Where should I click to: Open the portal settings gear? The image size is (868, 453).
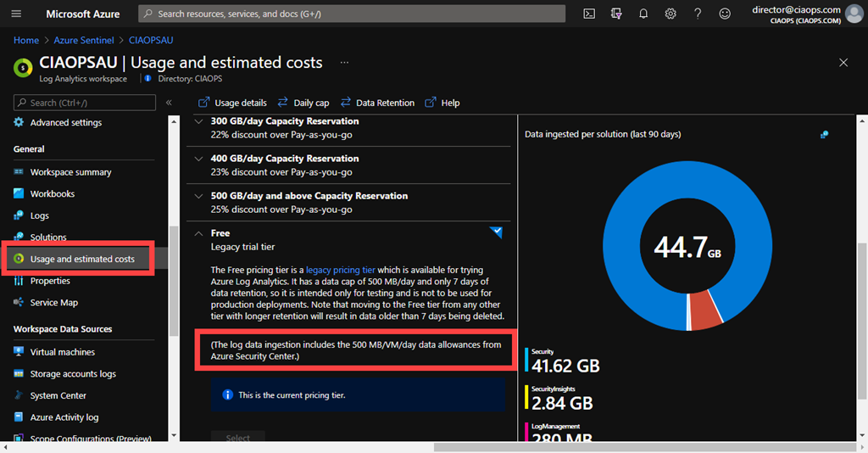(x=670, y=14)
